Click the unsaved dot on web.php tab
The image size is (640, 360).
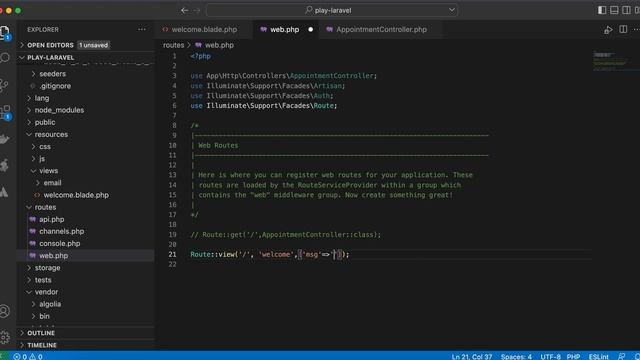coord(311,29)
